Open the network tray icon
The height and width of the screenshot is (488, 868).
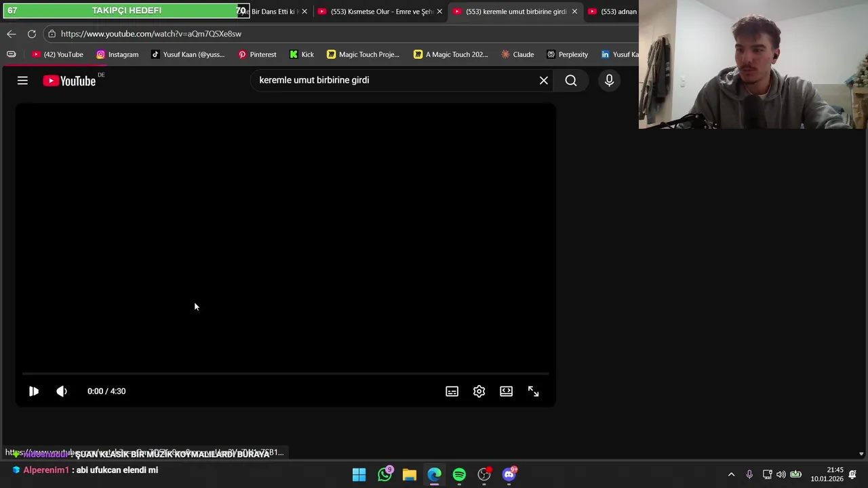tap(767, 475)
